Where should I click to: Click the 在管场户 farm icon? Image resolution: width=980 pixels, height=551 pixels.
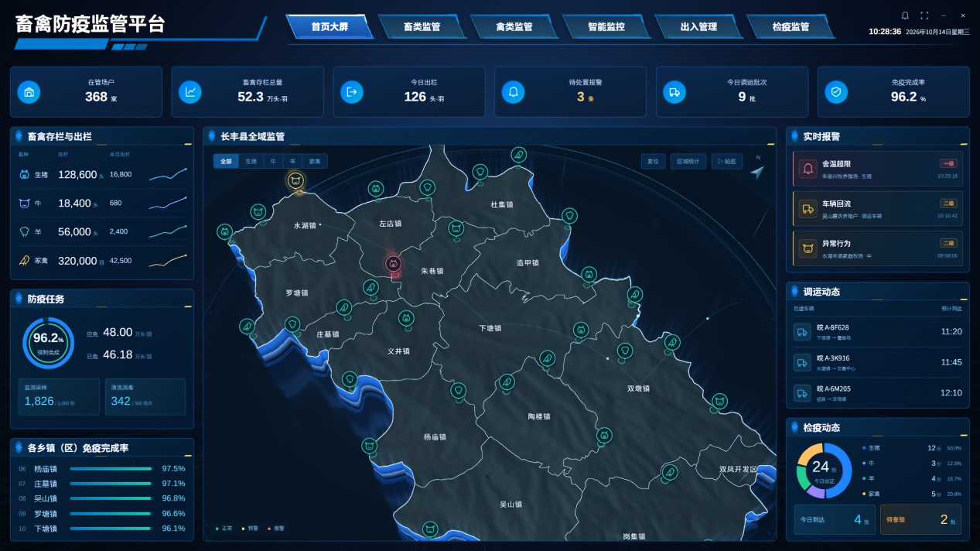pos(29,92)
